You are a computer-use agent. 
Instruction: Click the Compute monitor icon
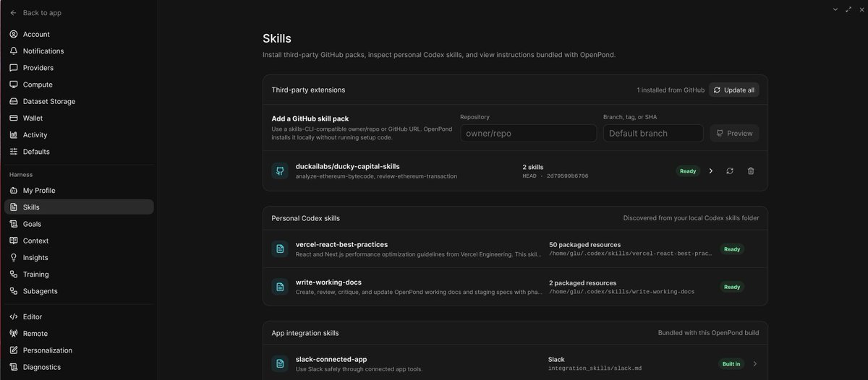pos(14,85)
